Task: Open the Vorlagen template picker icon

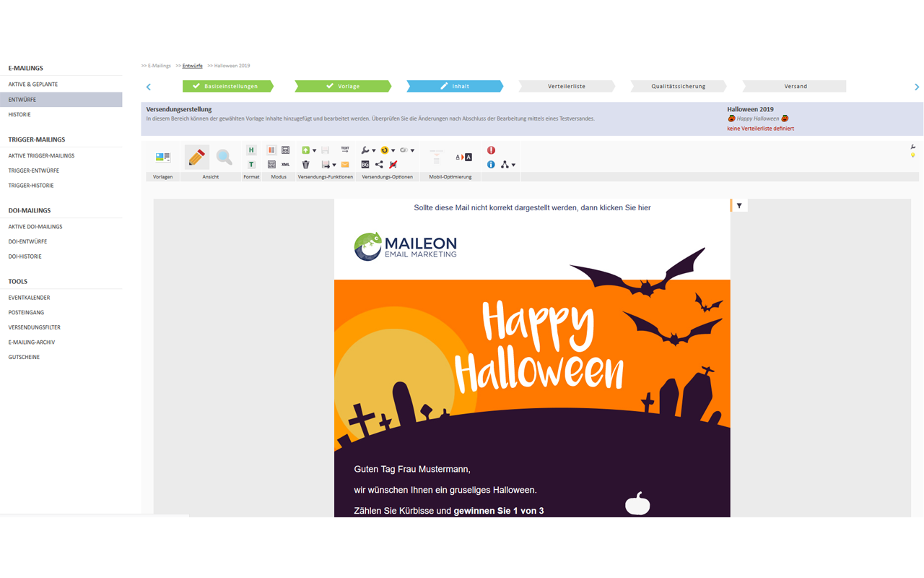Action: coord(163,157)
